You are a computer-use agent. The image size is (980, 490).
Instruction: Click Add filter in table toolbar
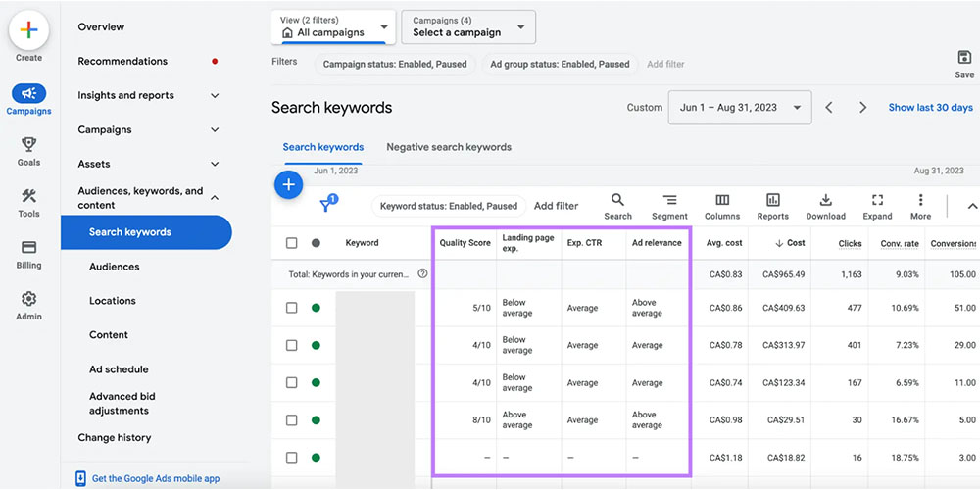[557, 206]
